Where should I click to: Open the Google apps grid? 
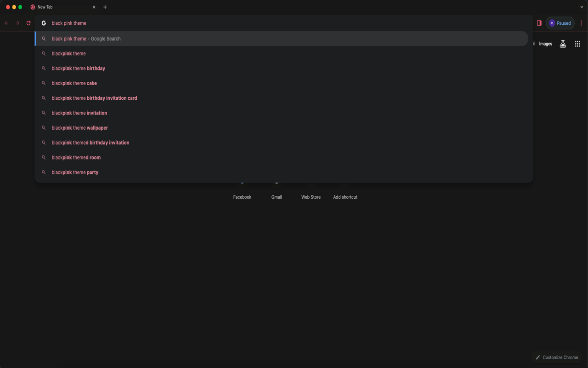point(577,44)
